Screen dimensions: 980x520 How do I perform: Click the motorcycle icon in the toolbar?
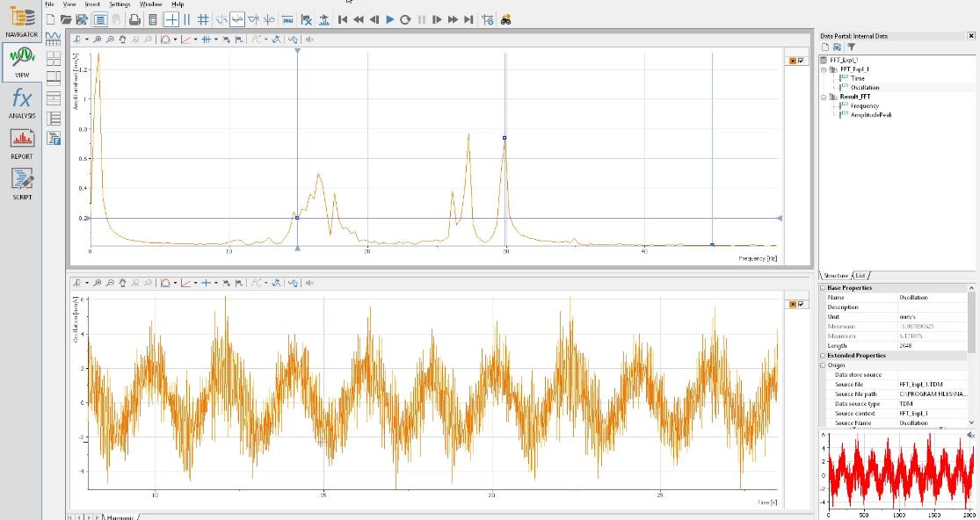tap(505, 20)
